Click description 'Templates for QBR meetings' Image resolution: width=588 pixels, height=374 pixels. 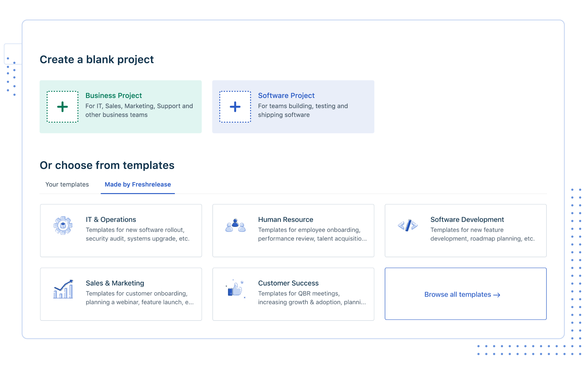click(x=312, y=298)
